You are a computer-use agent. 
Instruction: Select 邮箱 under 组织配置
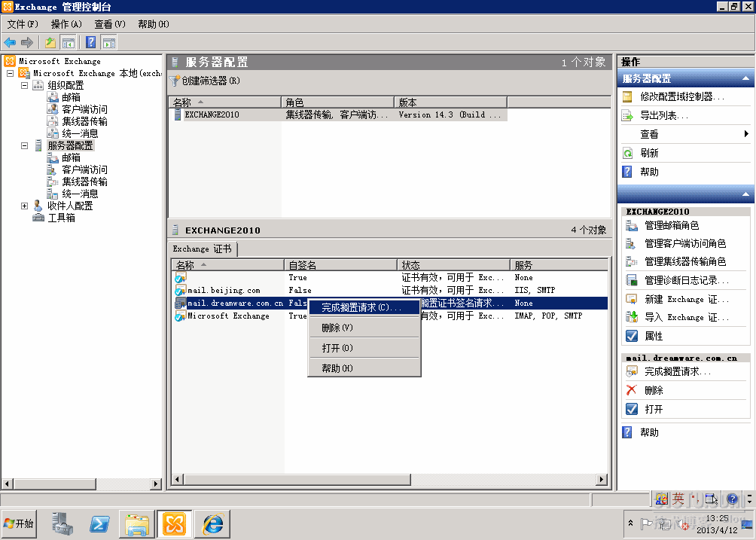click(x=71, y=97)
